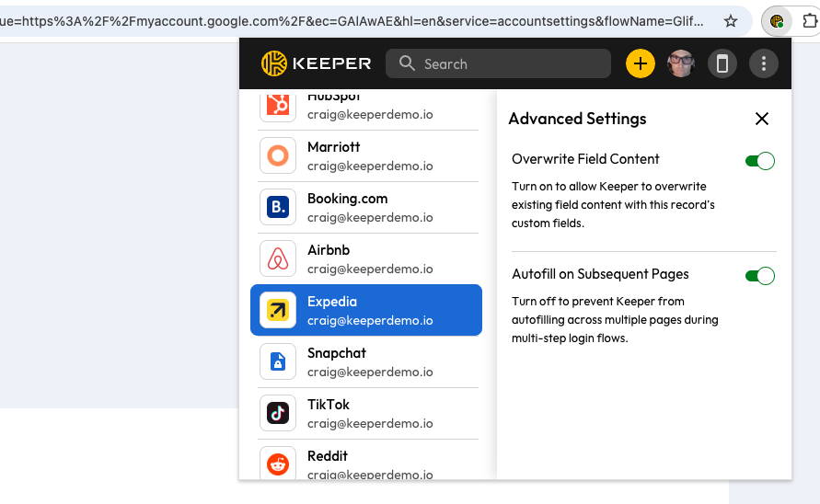Open the three-dot more options menu
Screen dimensions: 820x504
[763, 63]
